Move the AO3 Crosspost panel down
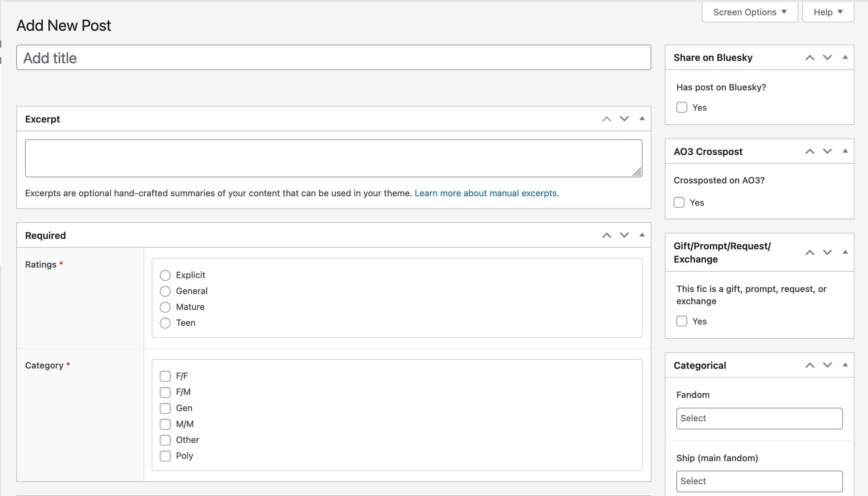The width and height of the screenshot is (868, 496). coord(827,151)
